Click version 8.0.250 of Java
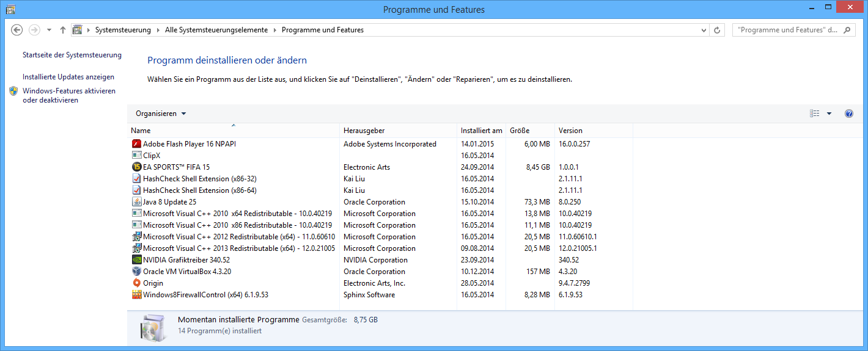The width and height of the screenshot is (868, 351). coord(570,202)
